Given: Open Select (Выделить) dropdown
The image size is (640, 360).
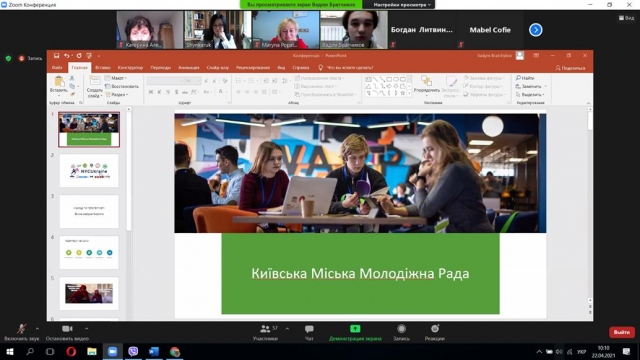Looking at the screenshot, I should coord(531,95).
